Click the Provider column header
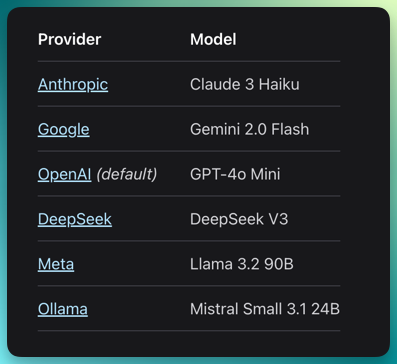Viewport: 397px width, 364px height. click(x=69, y=40)
